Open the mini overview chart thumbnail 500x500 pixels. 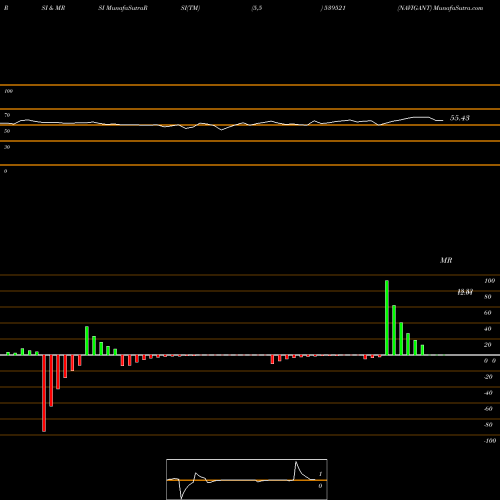pos(247,479)
